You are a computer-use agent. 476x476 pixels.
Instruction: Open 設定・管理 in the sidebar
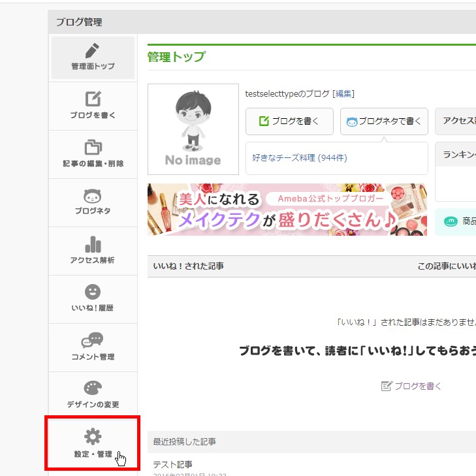click(93, 444)
